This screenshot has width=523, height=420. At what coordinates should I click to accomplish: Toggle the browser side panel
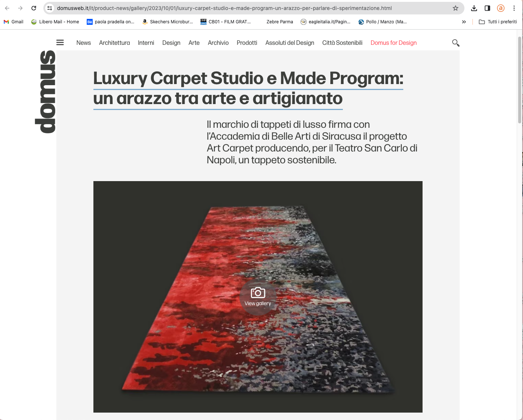coord(487,8)
